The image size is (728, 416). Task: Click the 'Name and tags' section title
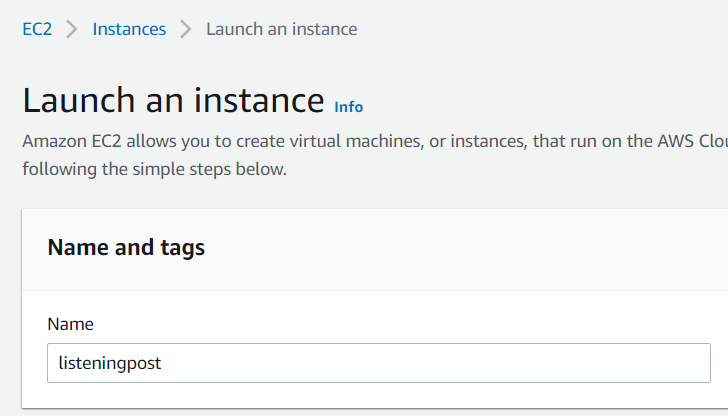(126, 248)
